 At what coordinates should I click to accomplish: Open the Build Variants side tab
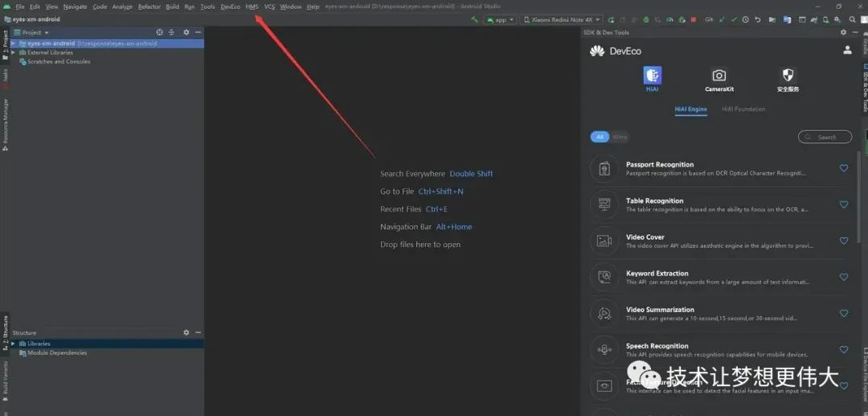tap(5, 381)
